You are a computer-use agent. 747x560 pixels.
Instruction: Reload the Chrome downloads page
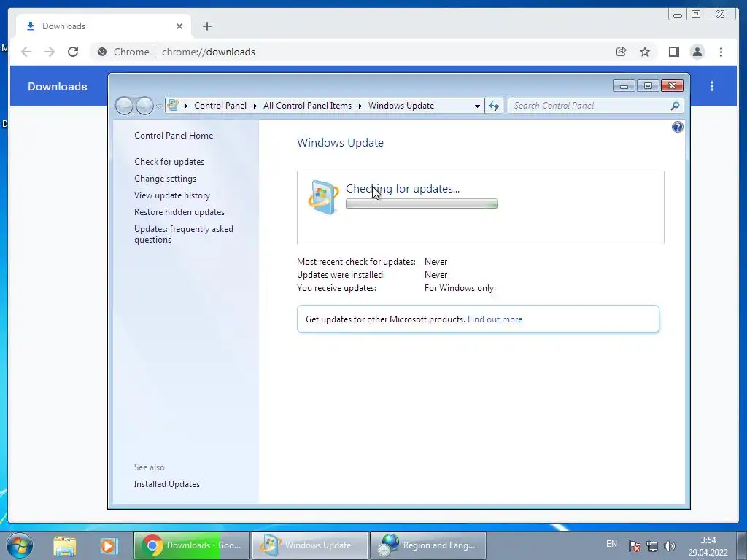click(x=73, y=52)
